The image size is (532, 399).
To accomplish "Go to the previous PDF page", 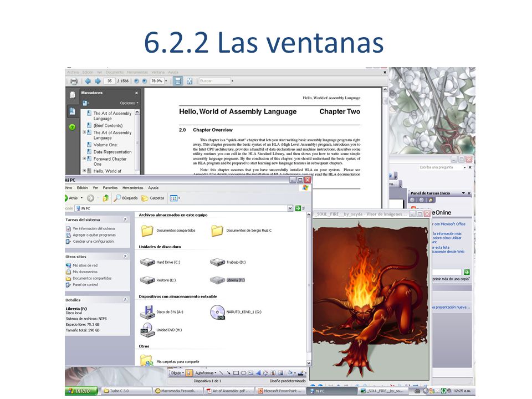I will coord(88,81).
